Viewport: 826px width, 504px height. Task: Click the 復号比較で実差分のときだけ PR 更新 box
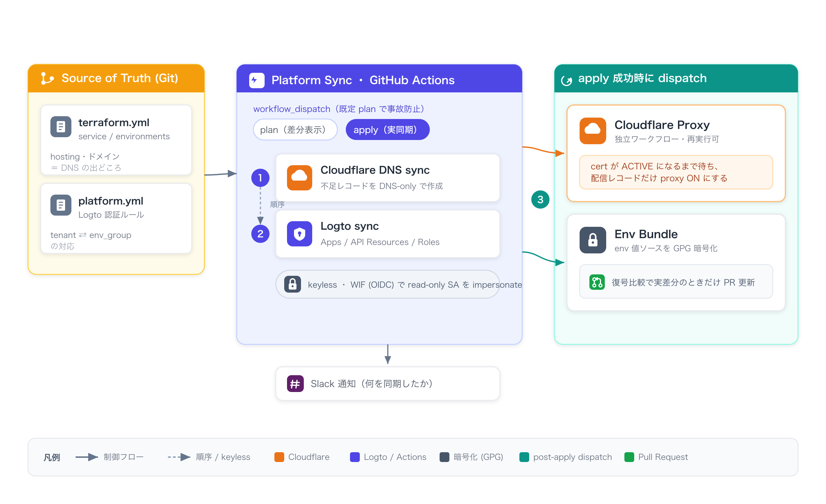coord(676,282)
